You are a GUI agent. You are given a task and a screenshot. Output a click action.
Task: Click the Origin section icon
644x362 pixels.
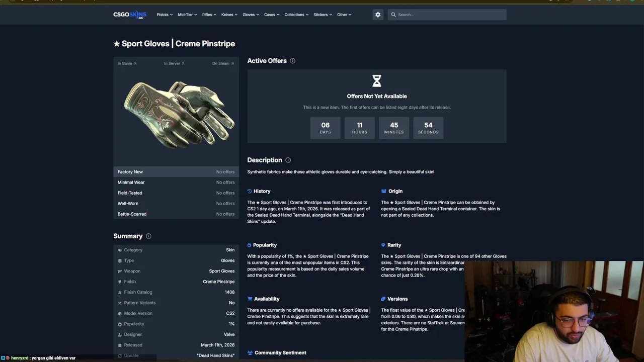[x=383, y=191]
